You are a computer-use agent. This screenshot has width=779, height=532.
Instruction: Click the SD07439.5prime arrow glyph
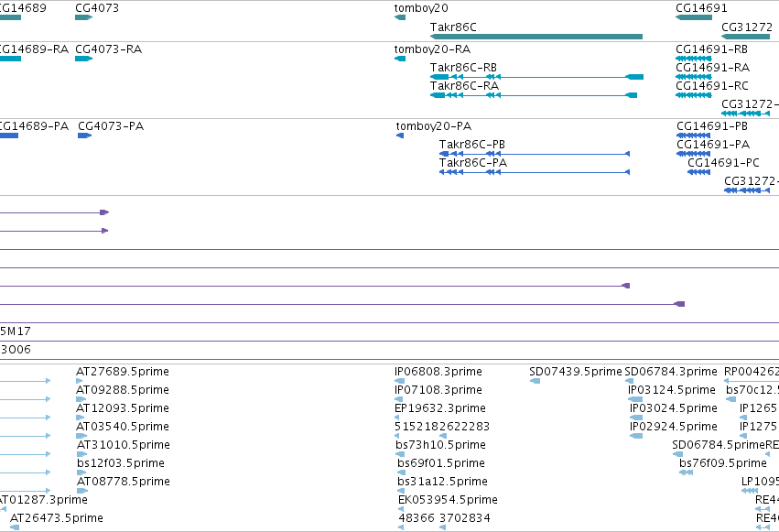(x=535, y=381)
